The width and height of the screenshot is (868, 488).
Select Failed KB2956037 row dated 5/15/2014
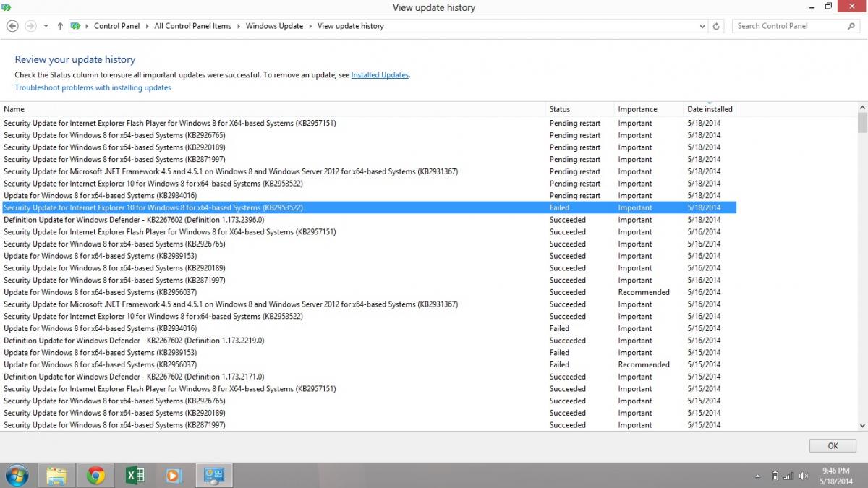pyautogui.click(x=368, y=364)
